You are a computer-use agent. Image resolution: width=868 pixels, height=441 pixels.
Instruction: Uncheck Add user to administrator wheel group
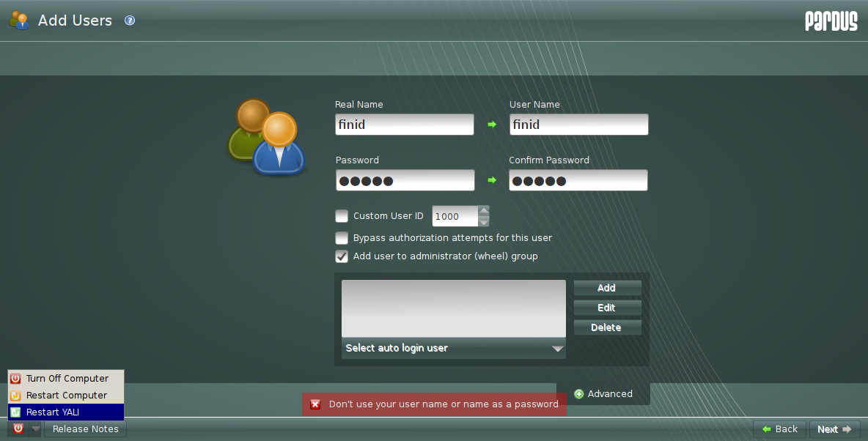pyautogui.click(x=342, y=256)
